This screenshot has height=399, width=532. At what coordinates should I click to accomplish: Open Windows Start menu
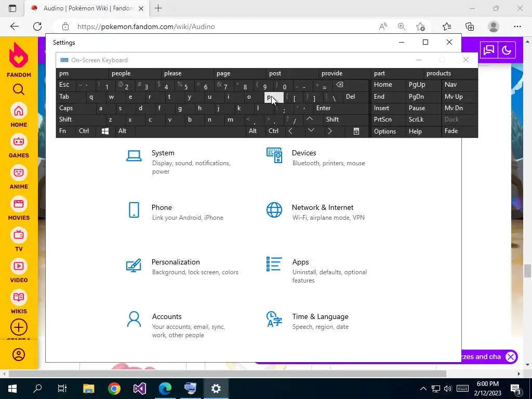[x=12, y=389]
